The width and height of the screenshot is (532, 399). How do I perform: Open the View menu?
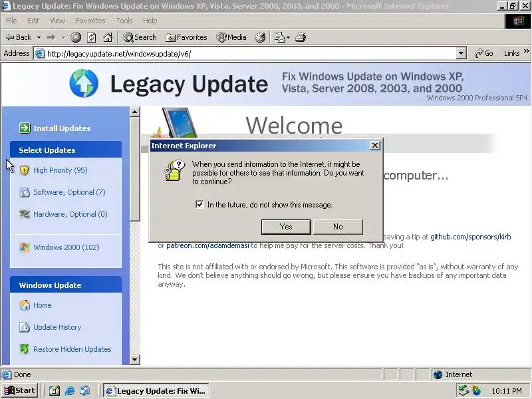tap(57, 21)
